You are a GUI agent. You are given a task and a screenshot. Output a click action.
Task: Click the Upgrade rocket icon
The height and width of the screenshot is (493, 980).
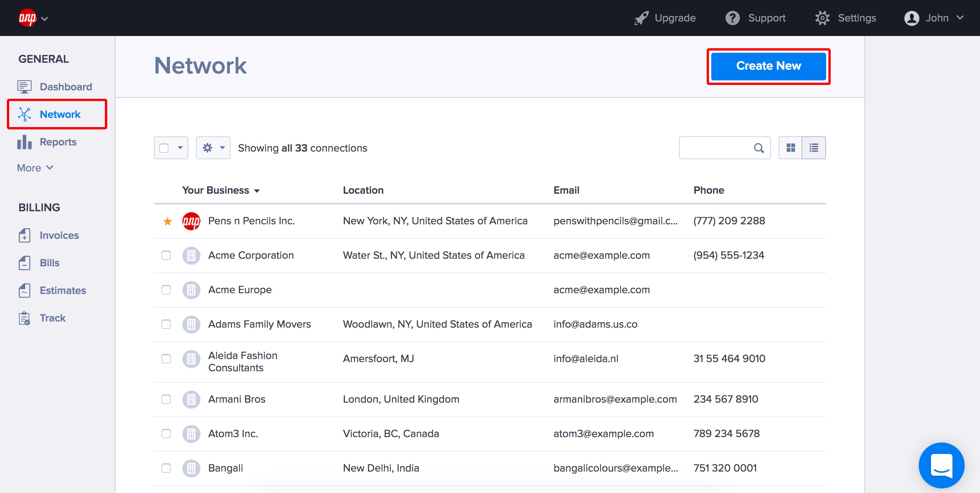pyautogui.click(x=642, y=18)
